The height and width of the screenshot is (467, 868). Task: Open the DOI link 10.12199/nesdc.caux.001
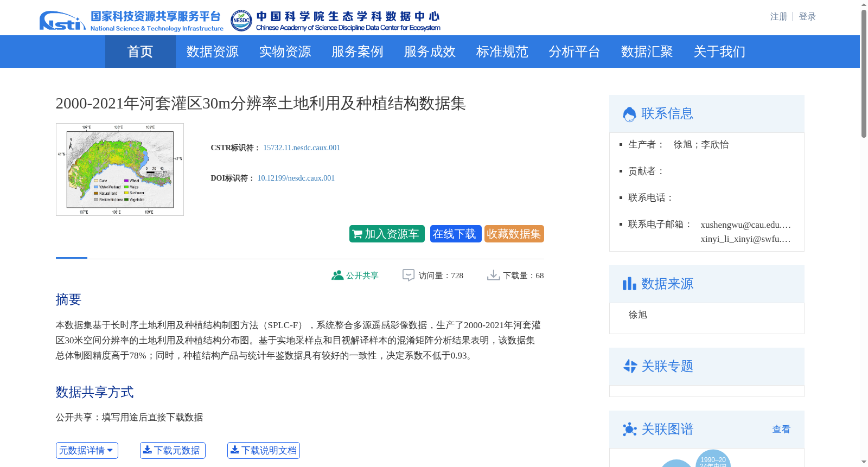[x=296, y=178]
